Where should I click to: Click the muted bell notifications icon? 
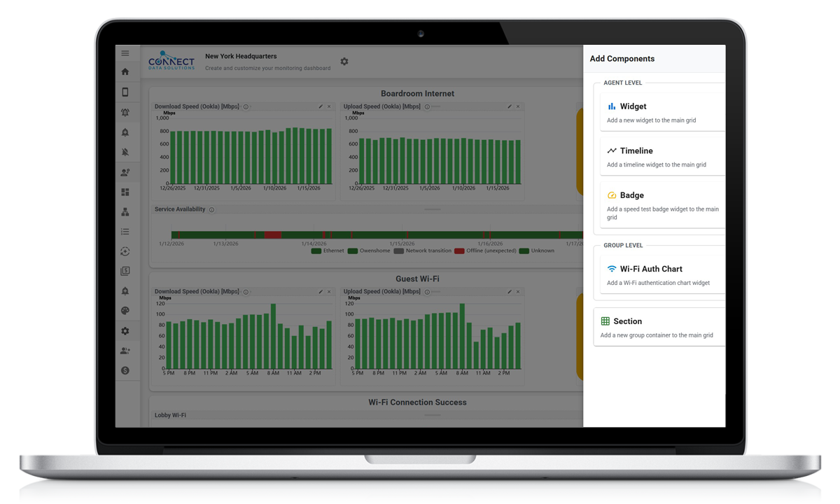(x=125, y=152)
